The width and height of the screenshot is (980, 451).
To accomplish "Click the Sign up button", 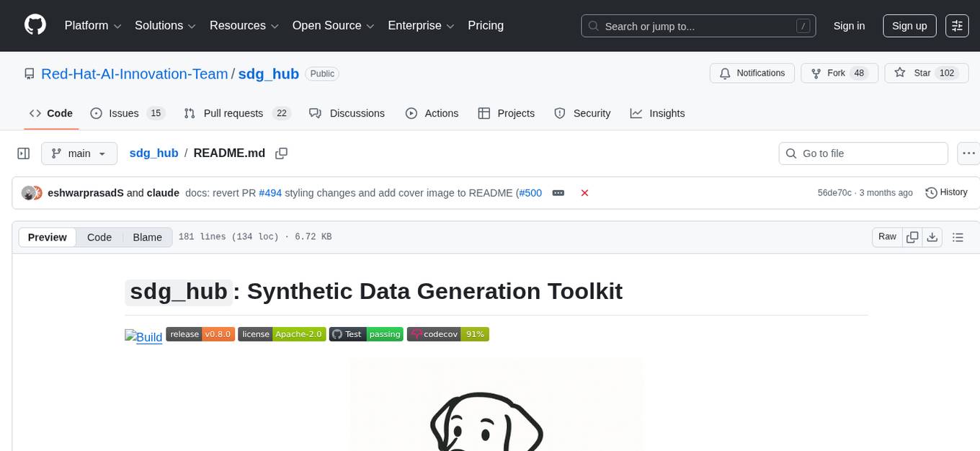I will pos(909,25).
